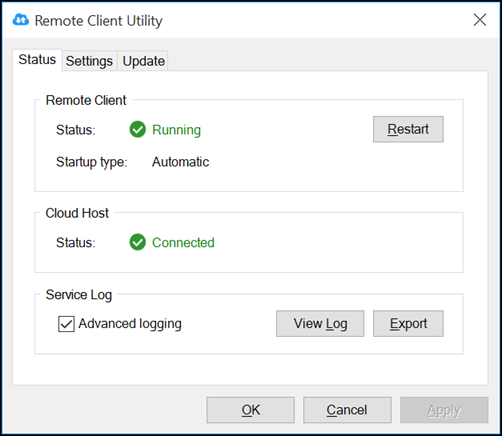Click the greyed-out Apply button
Viewport: 502px width, 436px height.
point(444,410)
